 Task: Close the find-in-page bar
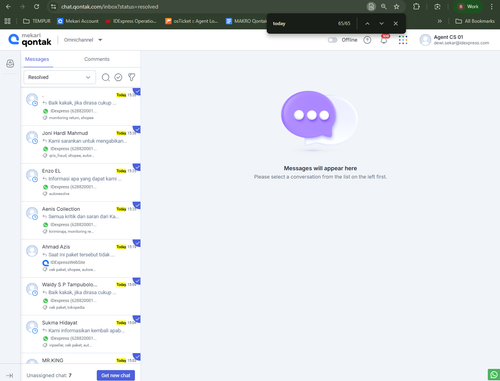point(396,24)
